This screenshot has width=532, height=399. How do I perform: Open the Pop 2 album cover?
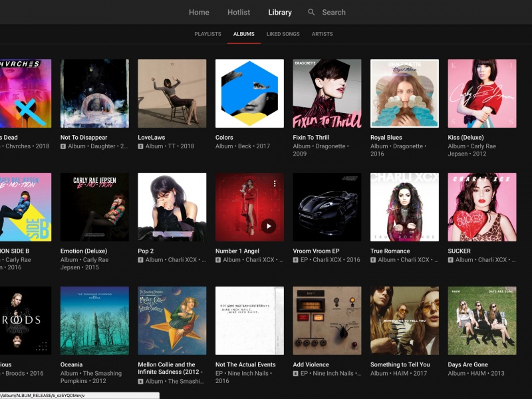pyautogui.click(x=172, y=207)
